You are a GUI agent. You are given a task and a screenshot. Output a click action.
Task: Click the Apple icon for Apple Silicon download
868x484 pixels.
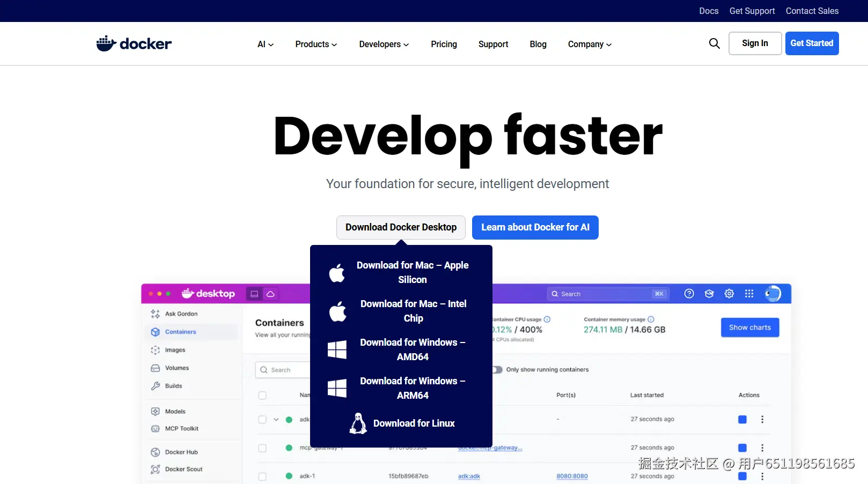point(337,273)
